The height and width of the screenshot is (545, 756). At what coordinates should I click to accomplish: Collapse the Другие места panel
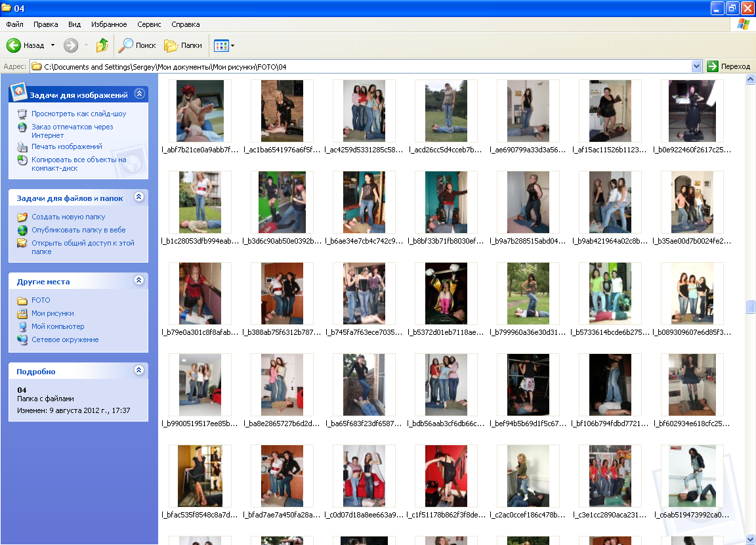(x=139, y=280)
